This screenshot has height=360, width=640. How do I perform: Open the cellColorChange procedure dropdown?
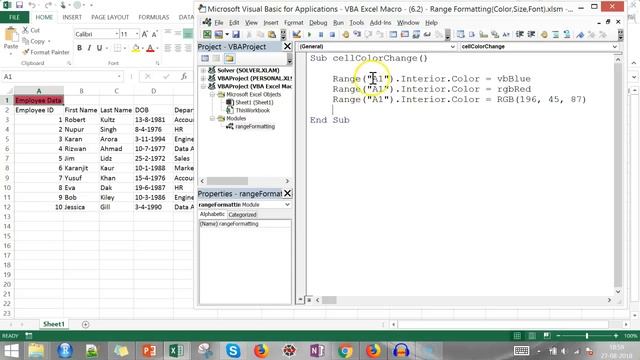point(614,47)
